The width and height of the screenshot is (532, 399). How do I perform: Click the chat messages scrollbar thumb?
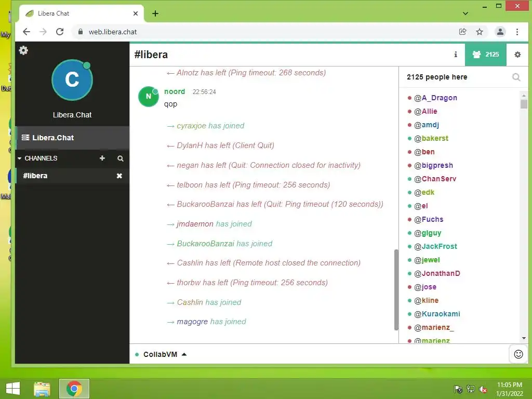[396, 290]
